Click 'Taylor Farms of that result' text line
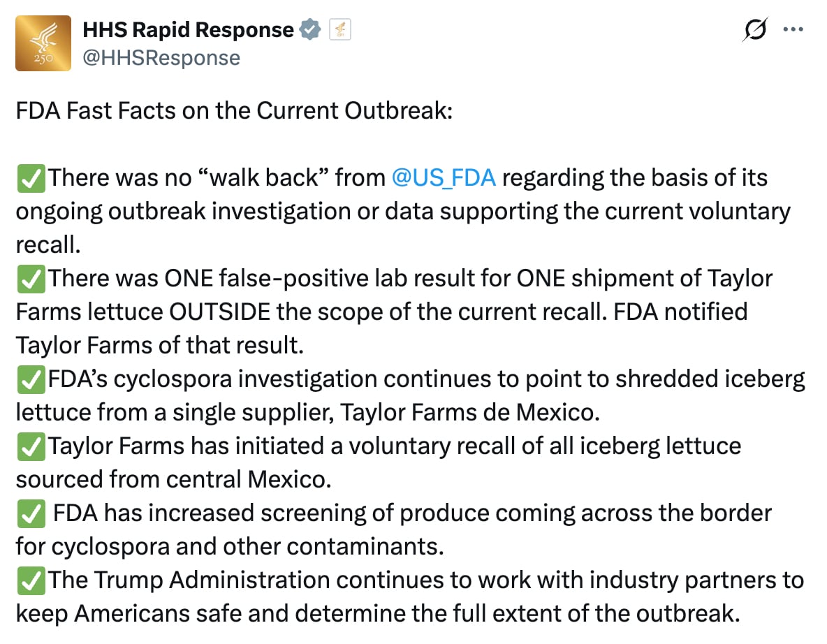This screenshot has width=827, height=644. pos(160,346)
